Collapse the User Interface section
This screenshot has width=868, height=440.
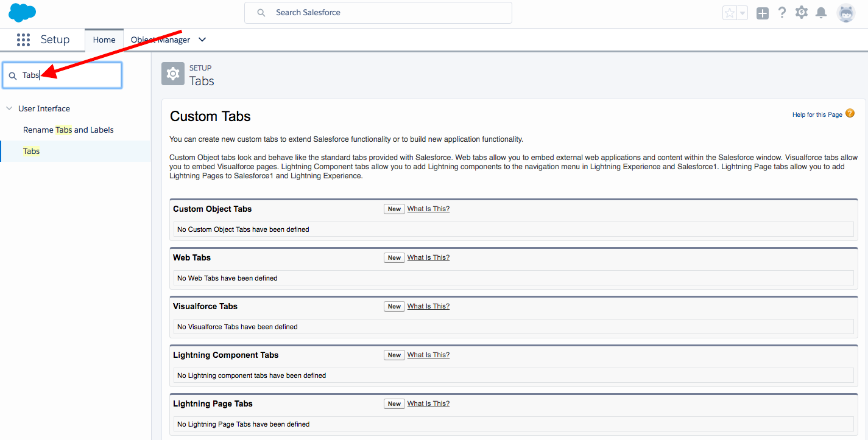click(9, 108)
